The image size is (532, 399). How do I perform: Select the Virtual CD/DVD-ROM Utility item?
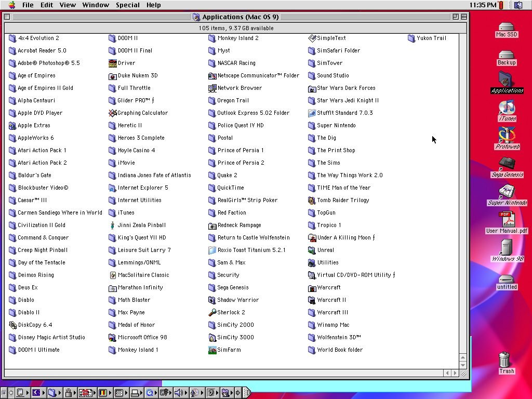pyautogui.click(x=352, y=275)
